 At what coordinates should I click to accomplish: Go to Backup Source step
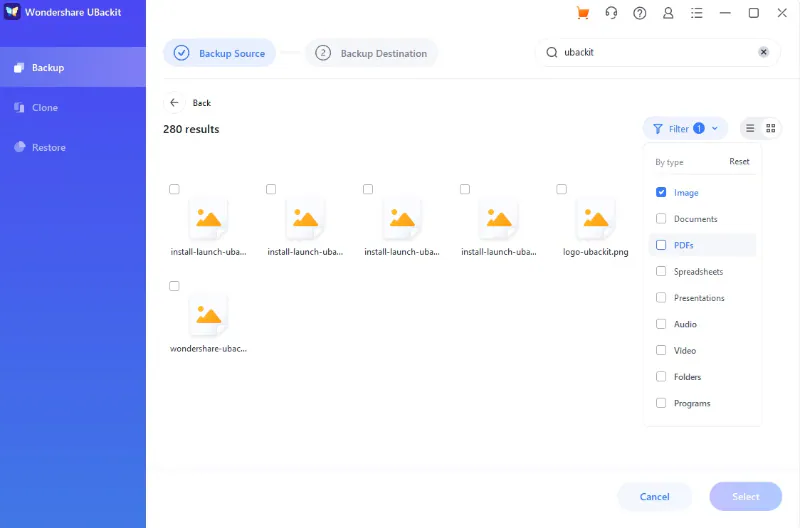[219, 53]
